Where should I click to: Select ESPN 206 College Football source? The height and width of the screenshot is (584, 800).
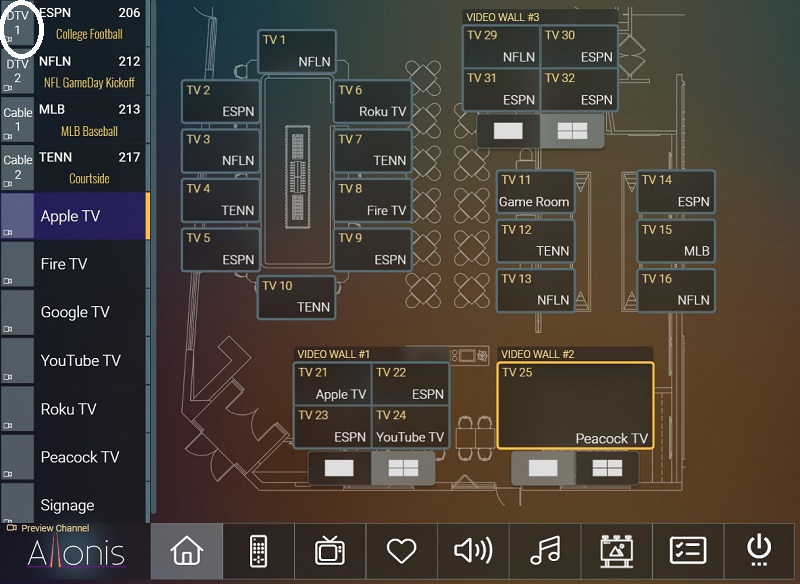tap(90, 23)
